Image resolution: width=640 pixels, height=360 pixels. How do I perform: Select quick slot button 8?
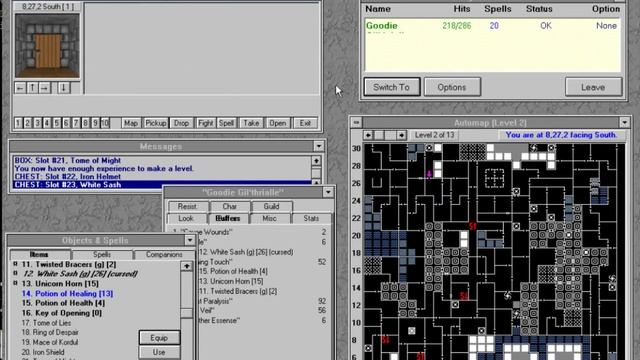coord(85,123)
